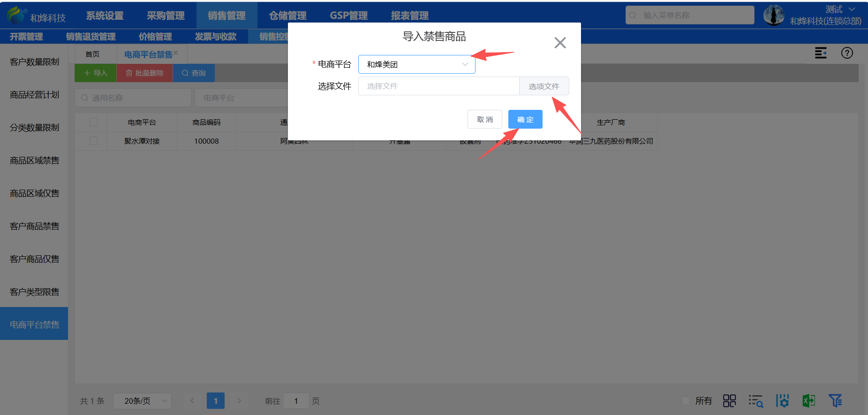Check the 聚水潭对接 row checkbox

click(93, 141)
